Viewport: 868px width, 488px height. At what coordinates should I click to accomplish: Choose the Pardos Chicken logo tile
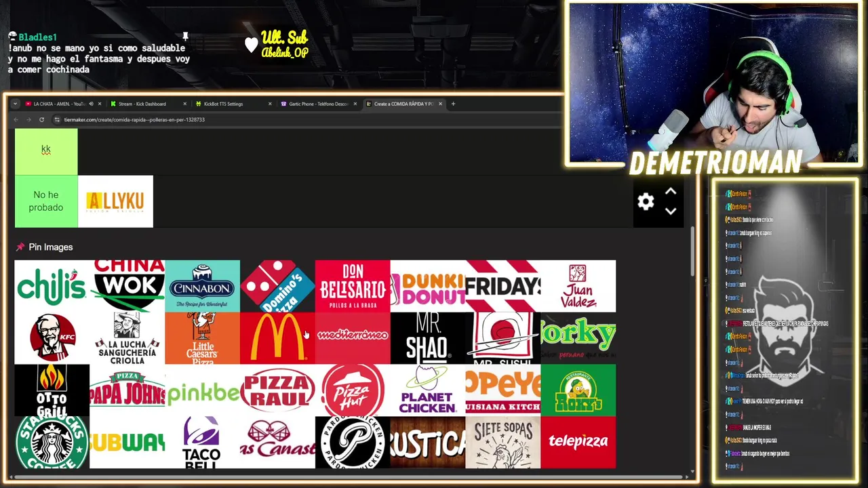pos(353,443)
